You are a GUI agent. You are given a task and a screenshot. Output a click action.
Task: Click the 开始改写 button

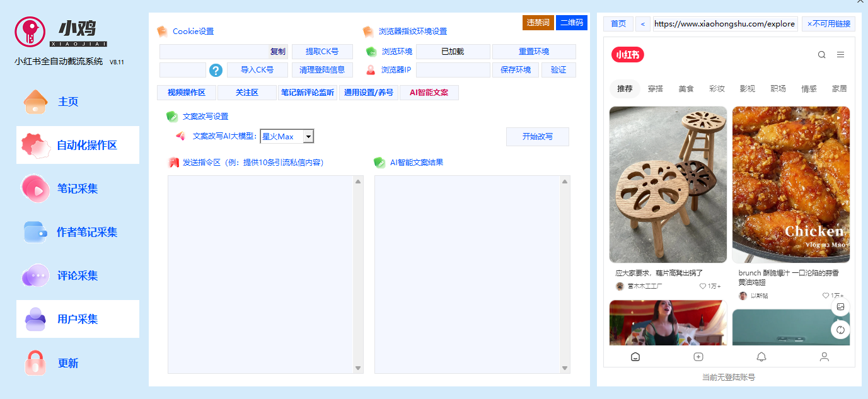point(537,136)
